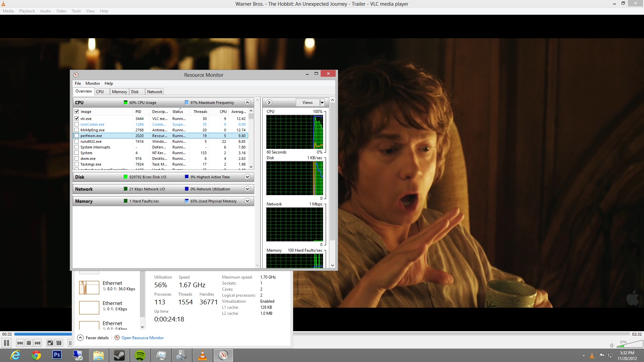Image resolution: width=644 pixels, height=362 pixels.
Task: Open Photoshop from the taskbar
Action: pos(57,355)
